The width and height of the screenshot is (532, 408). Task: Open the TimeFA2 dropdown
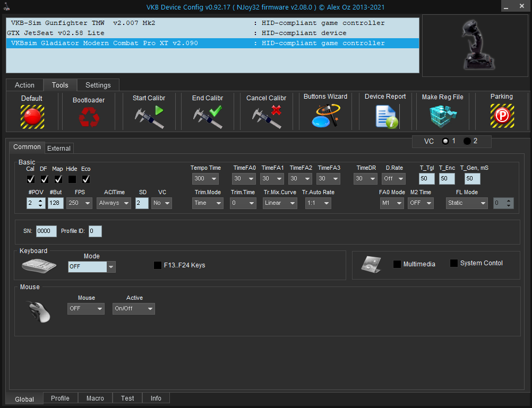[301, 179]
